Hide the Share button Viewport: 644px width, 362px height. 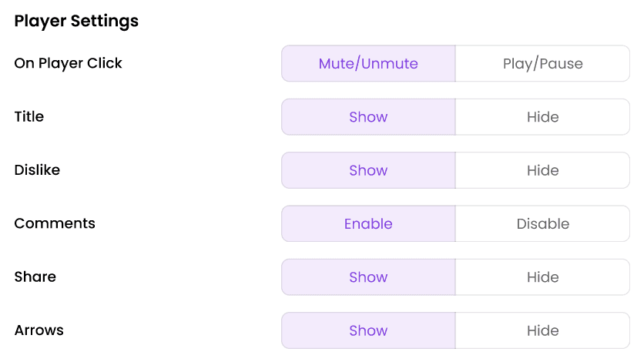[542, 277]
